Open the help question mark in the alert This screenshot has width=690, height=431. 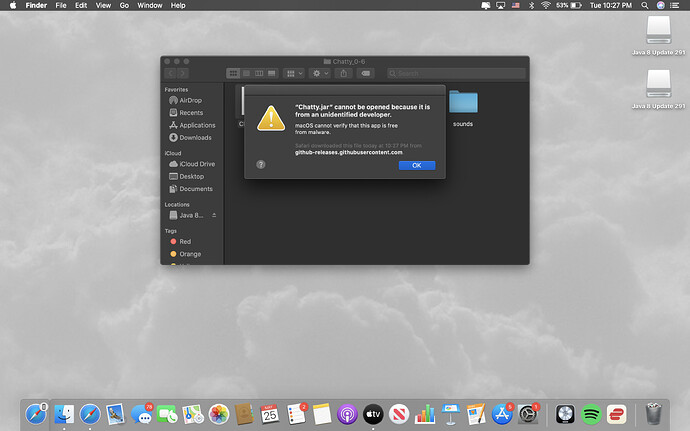[x=261, y=165]
